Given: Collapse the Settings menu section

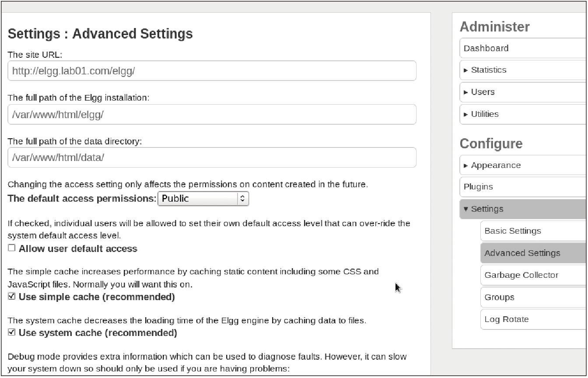Looking at the screenshot, I should point(523,209).
